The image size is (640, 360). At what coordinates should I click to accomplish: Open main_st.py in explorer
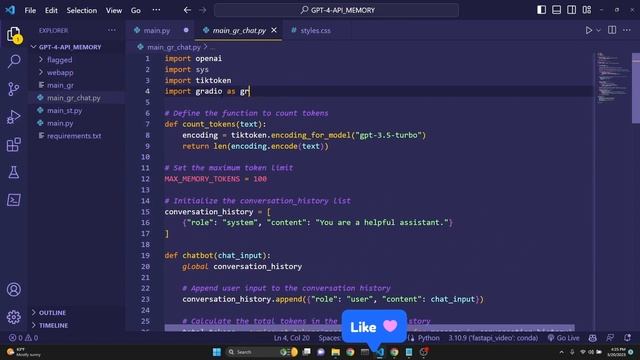click(64, 110)
